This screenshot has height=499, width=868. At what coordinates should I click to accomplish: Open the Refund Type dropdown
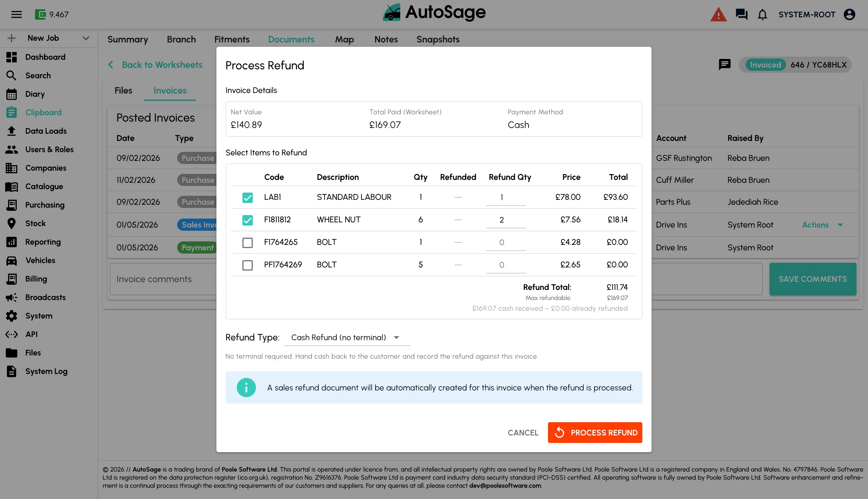click(x=347, y=338)
